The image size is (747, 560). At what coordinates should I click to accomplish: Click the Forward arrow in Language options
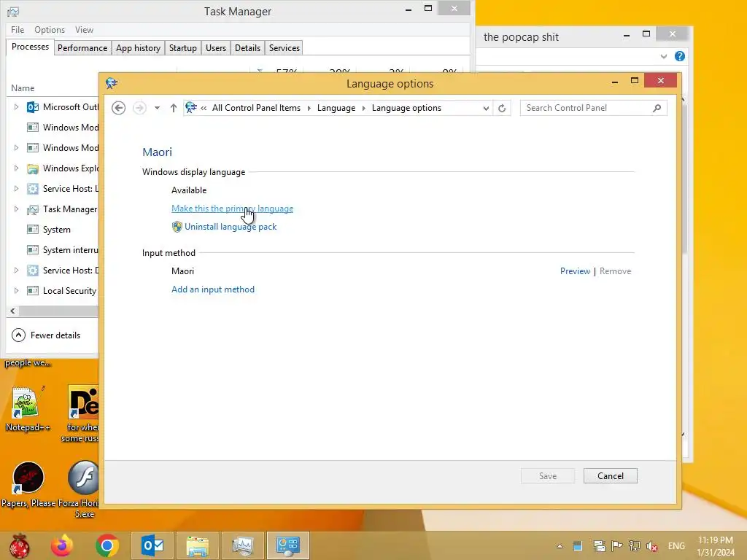(139, 108)
